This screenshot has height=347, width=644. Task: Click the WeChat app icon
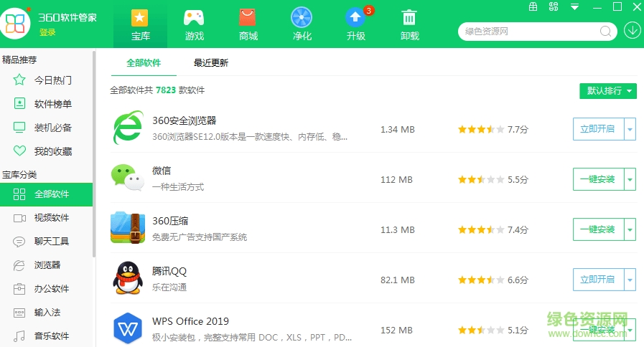click(x=127, y=178)
